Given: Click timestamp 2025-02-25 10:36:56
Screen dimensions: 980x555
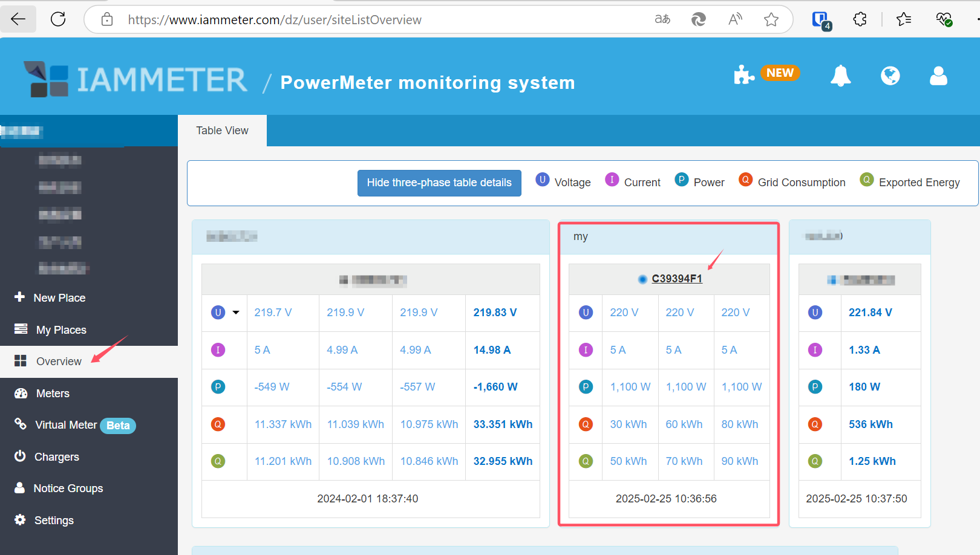Looking at the screenshot, I should pyautogui.click(x=666, y=499).
